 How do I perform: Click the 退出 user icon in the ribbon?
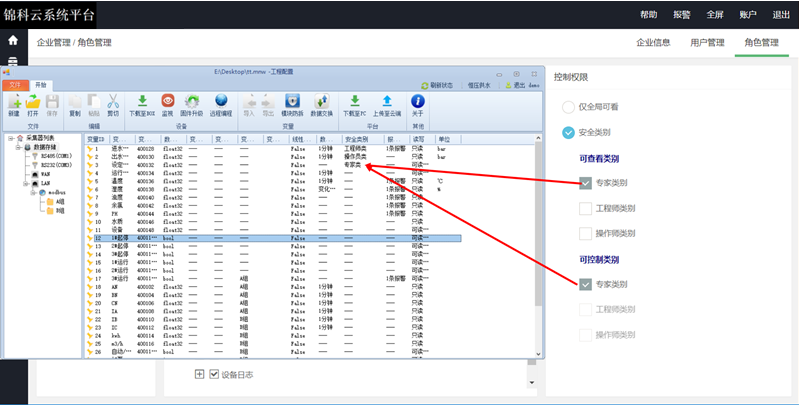click(x=509, y=86)
